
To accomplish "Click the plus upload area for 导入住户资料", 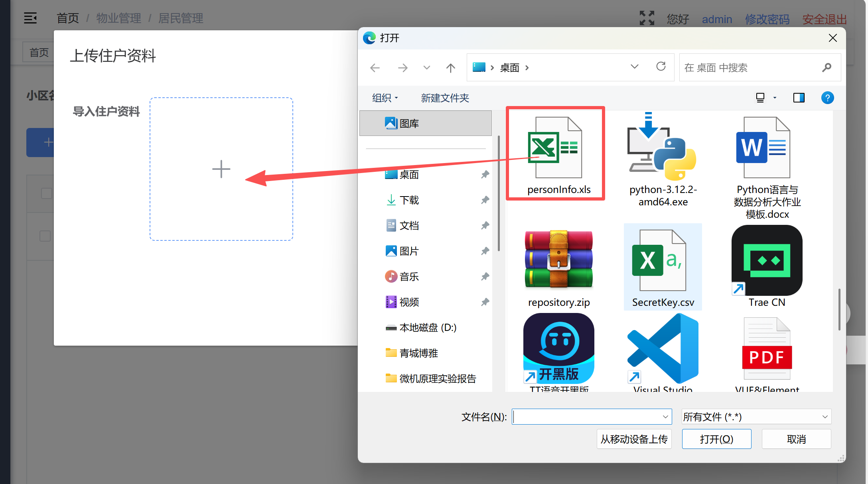I will pyautogui.click(x=221, y=169).
